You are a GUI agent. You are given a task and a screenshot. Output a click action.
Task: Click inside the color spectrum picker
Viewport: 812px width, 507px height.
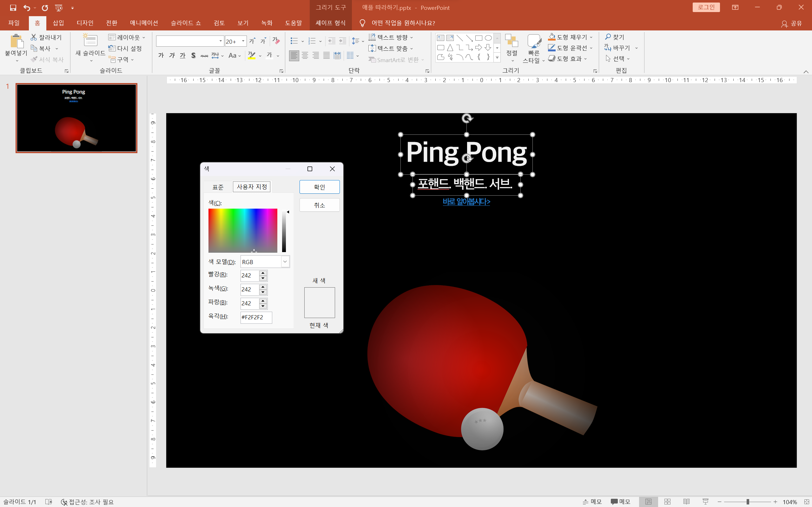pyautogui.click(x=243, y=231)
